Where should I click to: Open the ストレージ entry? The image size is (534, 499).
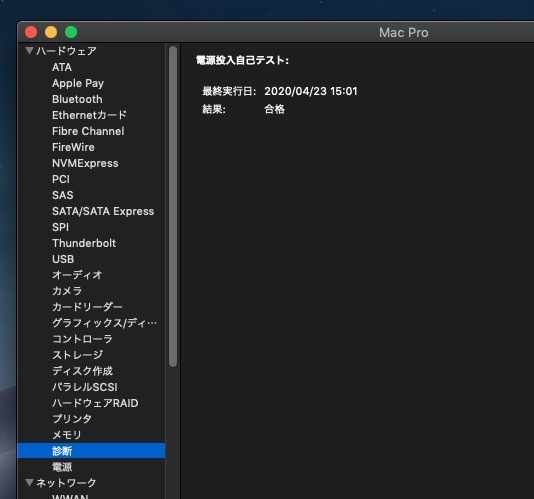click(x=78, y=355)
